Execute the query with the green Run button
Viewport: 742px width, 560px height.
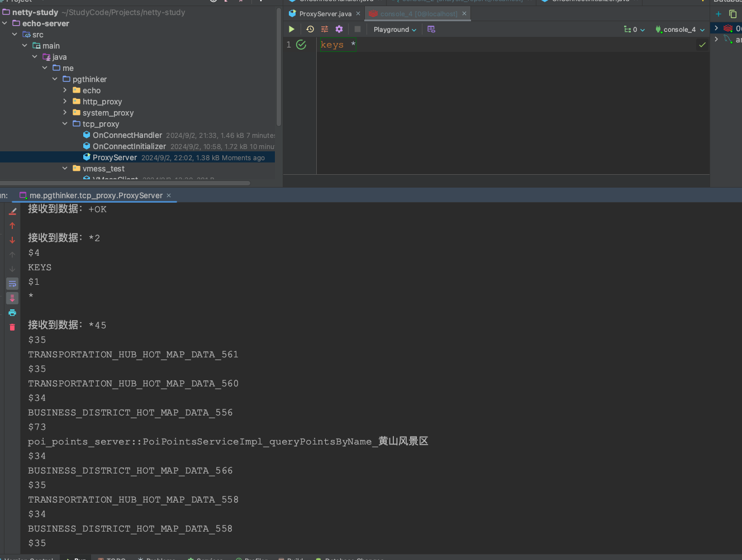291,29
